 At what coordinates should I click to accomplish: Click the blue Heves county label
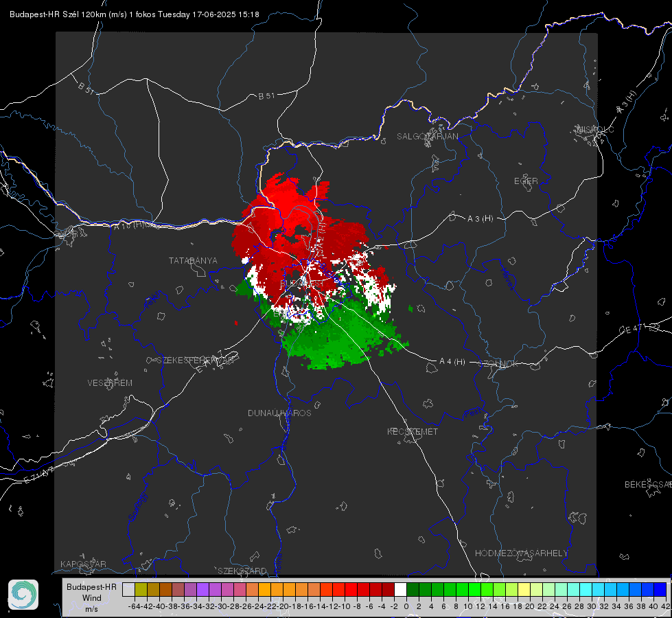tap(507, 278)
